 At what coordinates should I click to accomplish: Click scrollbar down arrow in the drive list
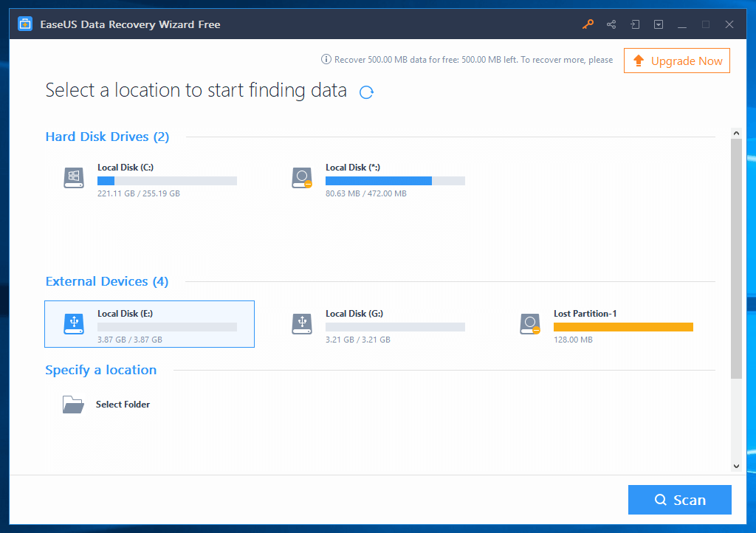coord(736,466)
